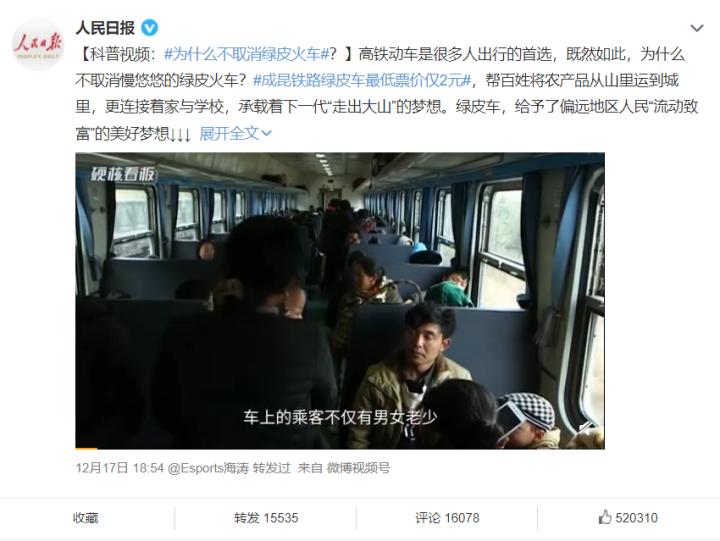Open the post options chevron menu

coord(697,28)
